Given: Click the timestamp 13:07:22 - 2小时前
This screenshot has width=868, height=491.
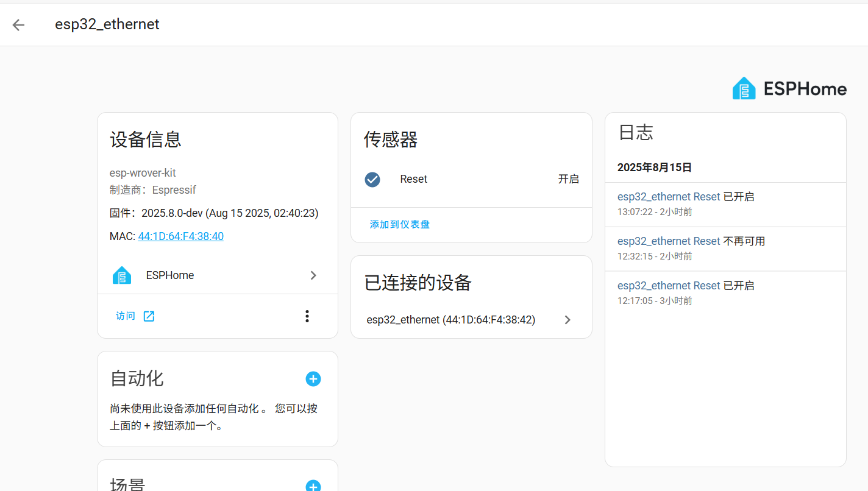Looking at the screenshot, I should pos(655,212).
